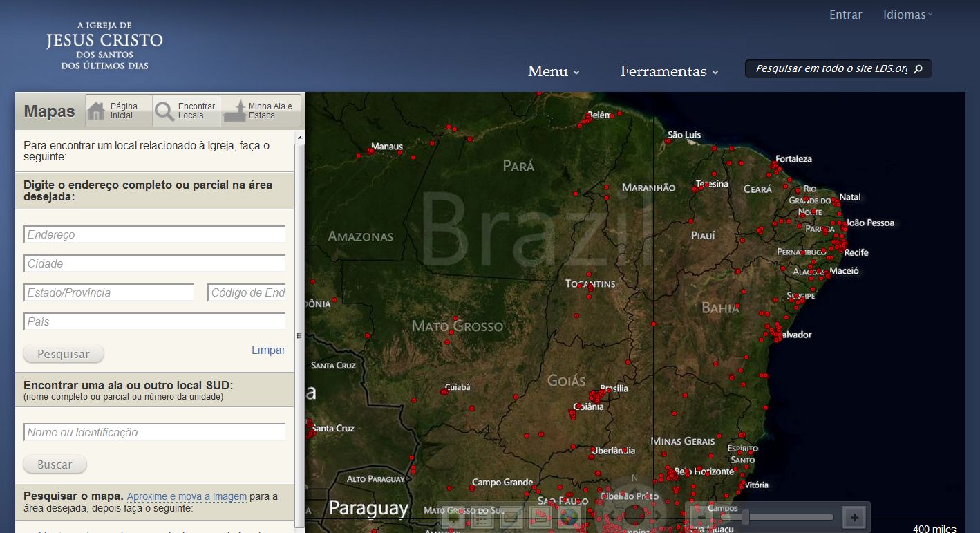The height and width of the screenshot is (533, 980).
Task: Click the church logo in the header
Action: click(x=104, y=47)
